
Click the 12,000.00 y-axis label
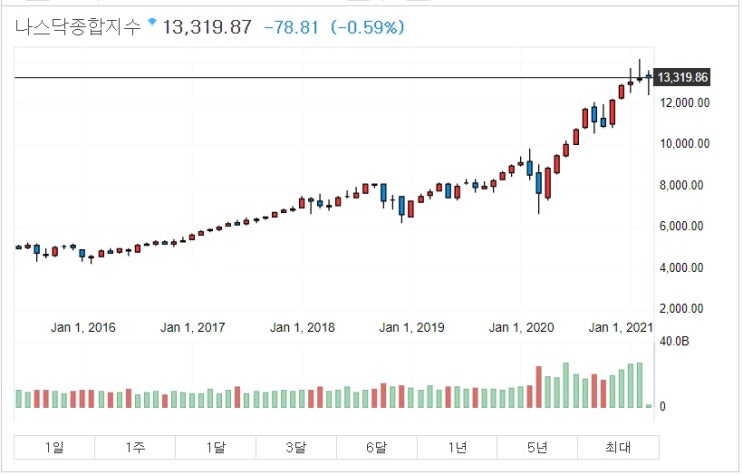point(684,103)
